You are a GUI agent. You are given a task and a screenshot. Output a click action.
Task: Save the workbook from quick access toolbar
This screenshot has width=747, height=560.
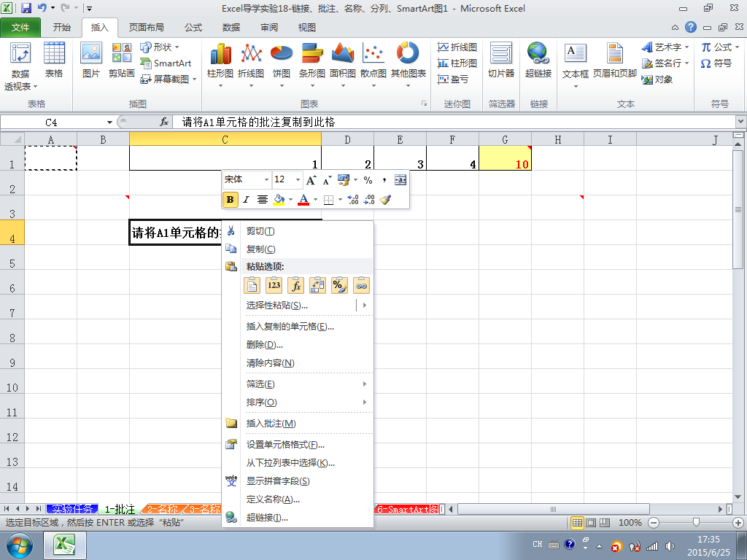pos(26,8)
